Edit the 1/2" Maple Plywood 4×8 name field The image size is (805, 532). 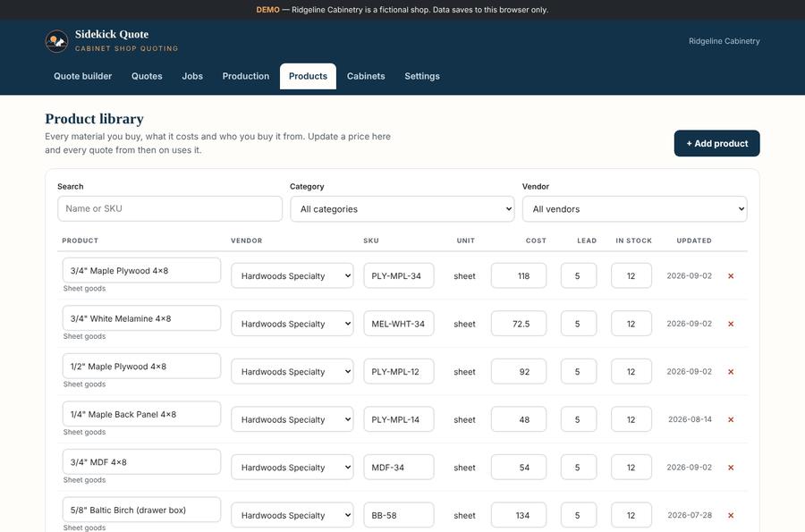tap(141, 367)
